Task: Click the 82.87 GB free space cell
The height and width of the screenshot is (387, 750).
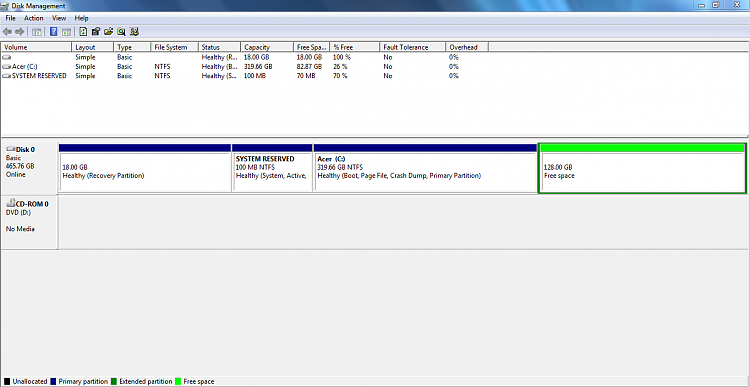Action: click(x=309, y=66)
